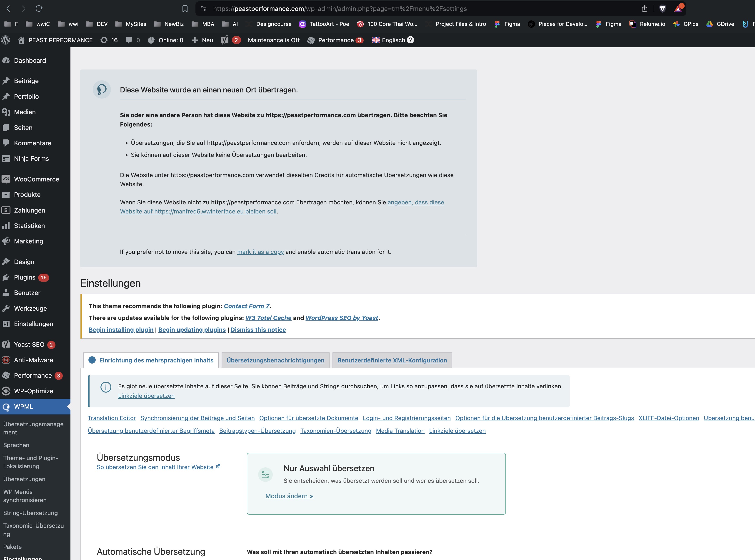The width and height of the screenshot is (755, 560).
Task: Open the GDrive bookmark
Action: coord(720,24)
